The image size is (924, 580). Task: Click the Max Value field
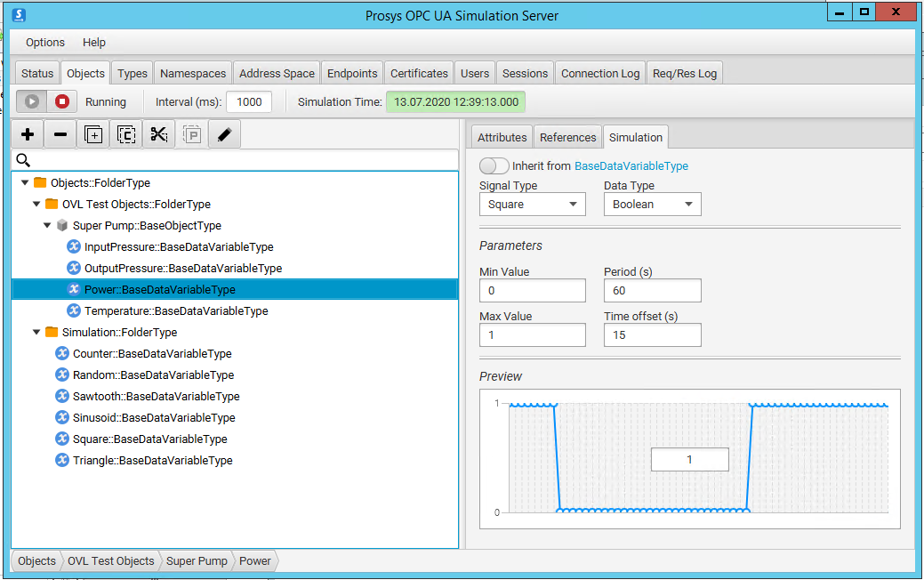click(532, 334)
